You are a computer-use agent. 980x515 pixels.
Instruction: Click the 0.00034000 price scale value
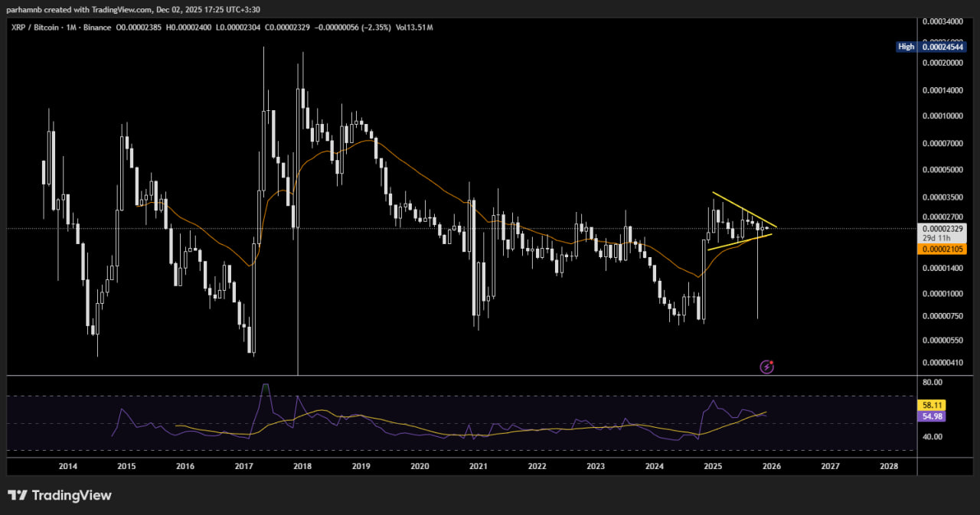(941, 23)
